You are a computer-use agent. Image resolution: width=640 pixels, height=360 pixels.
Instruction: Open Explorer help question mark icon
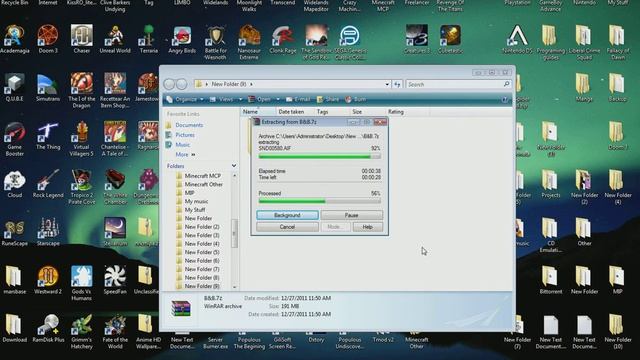(504, 99)
